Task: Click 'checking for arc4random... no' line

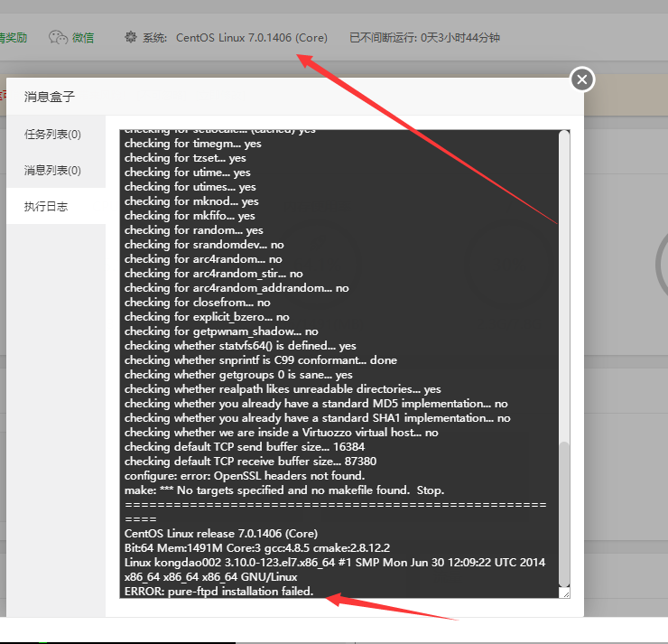Action: pyautogui.click(x=203, y=258)
